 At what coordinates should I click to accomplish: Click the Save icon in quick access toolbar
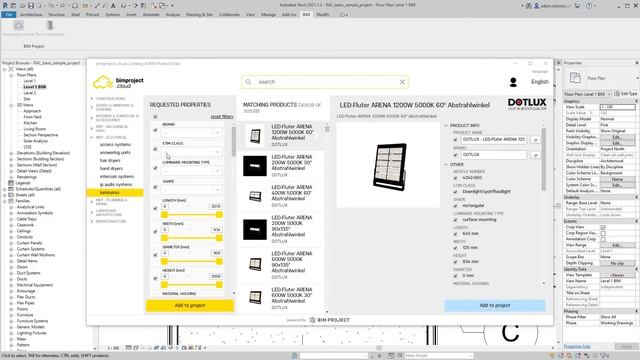coord(31,6)
